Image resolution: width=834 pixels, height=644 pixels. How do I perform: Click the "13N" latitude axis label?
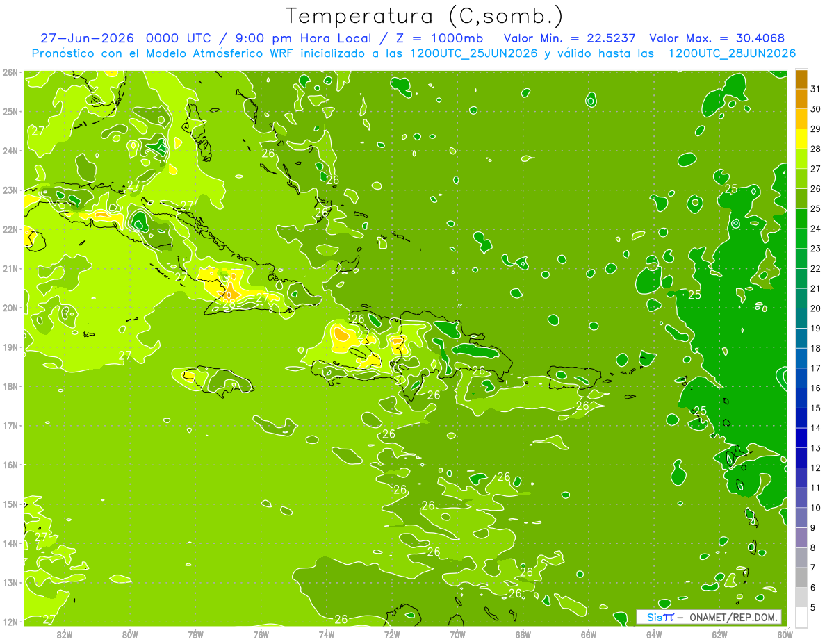10,583
